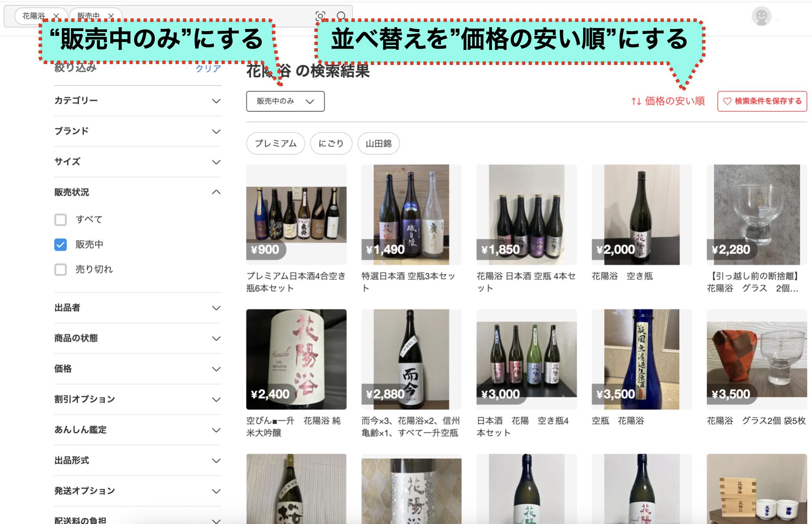This screenshot has height=524, width=812.
Task: Remove the 販売中 search tag
Action: pyautogui.click(x=111, y=16)
